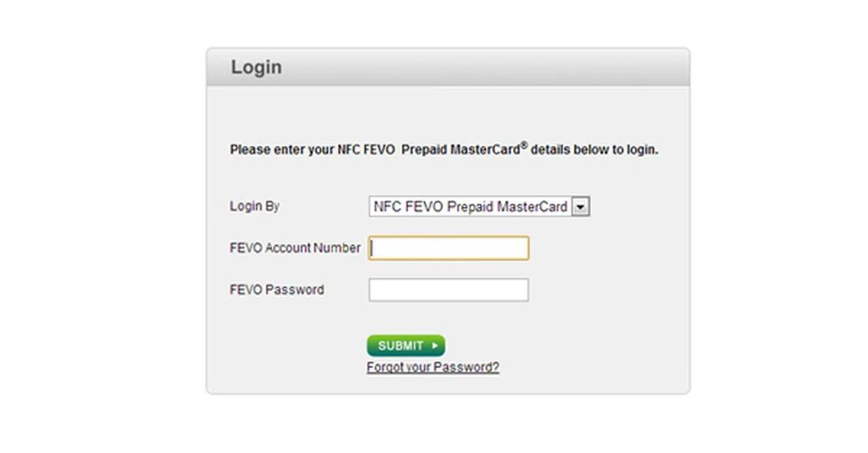The height and width of the screenshot is (453, 868).
Task: Click into the FEVO Password field
Action: coord(448,290)
